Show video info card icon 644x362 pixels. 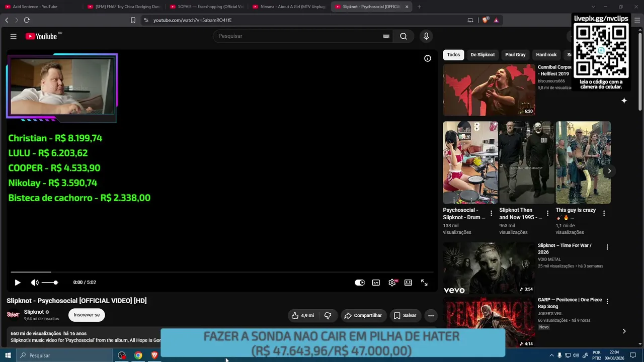(x=428, y=58)
